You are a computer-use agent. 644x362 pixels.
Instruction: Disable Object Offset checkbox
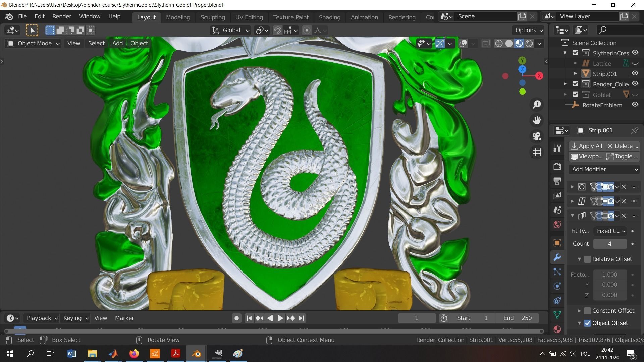pyautogui.click(x=587, y=323)
